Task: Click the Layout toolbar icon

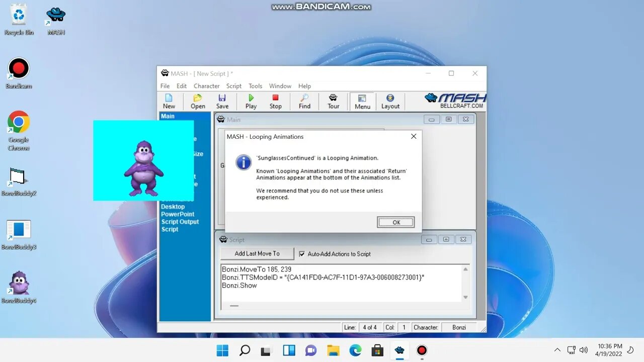Action: click(x=390, y=101)
